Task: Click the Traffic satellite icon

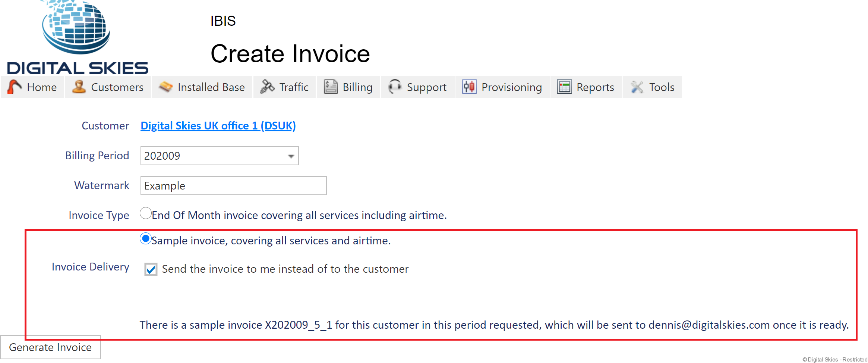Action: point(267,87)
